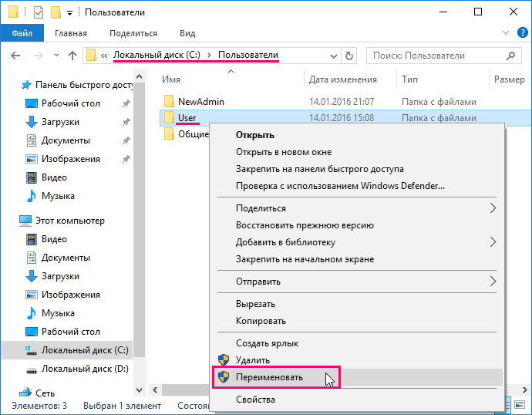Viewport: 532px width, 415px height.
Task: Sort by Дата изменения column header
Action: tap(342, 79)
